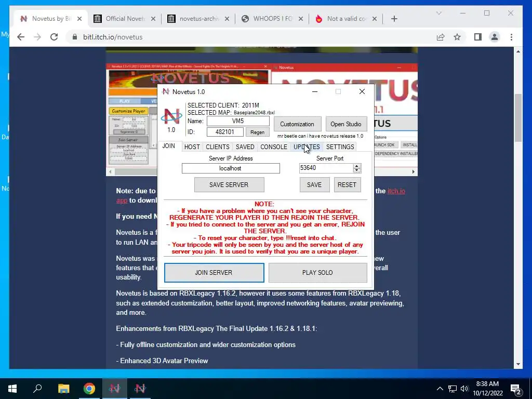532x399 pixels.
Task: Close the 'WHOOPS I FO' tab
Action: click(301, 19)
